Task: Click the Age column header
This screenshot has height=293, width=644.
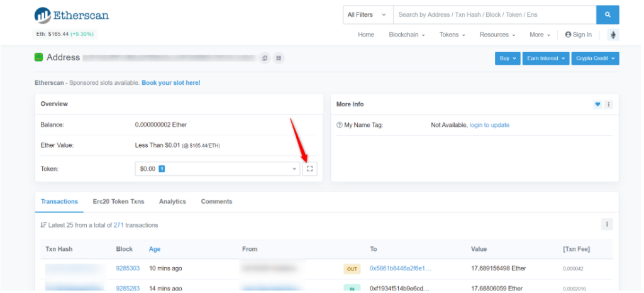Action: tap(155, 249)
